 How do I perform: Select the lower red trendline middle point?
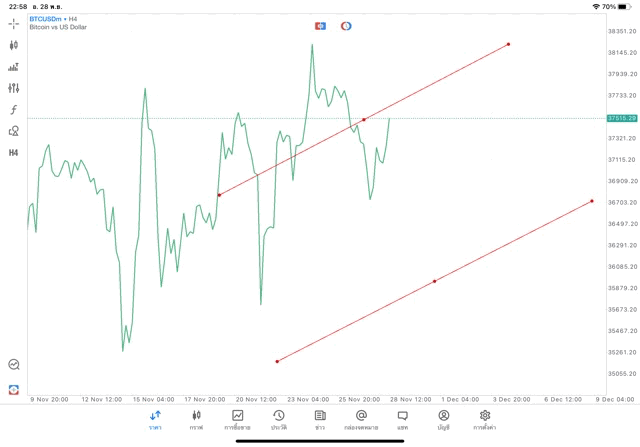(434, 281)
